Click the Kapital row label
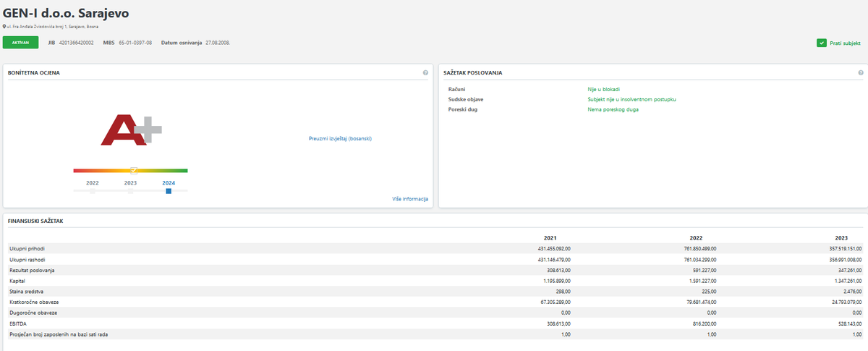Image resolution: width=868 pixels, height=351 pixels. click(17, 280)
